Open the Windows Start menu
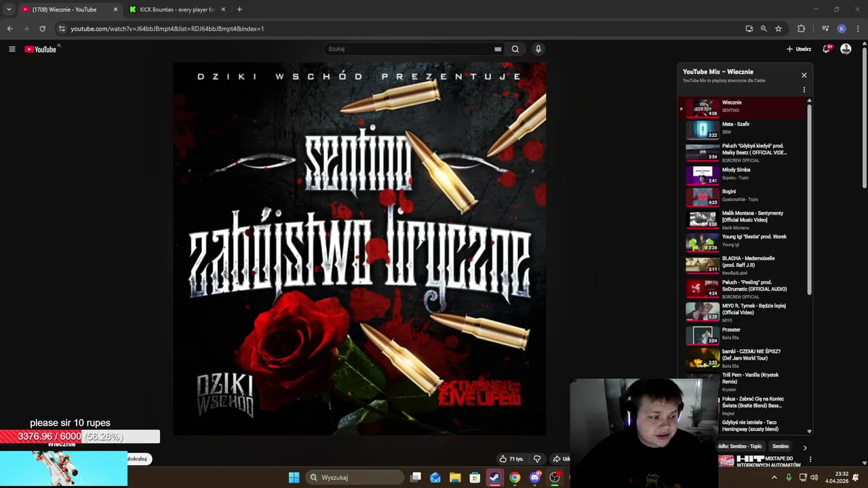The width and height of the screenshot is (868, 488). [294, 477]
